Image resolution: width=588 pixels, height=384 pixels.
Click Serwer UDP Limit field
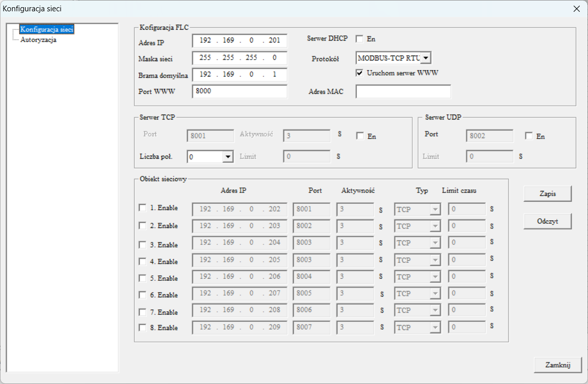point(490,157)
